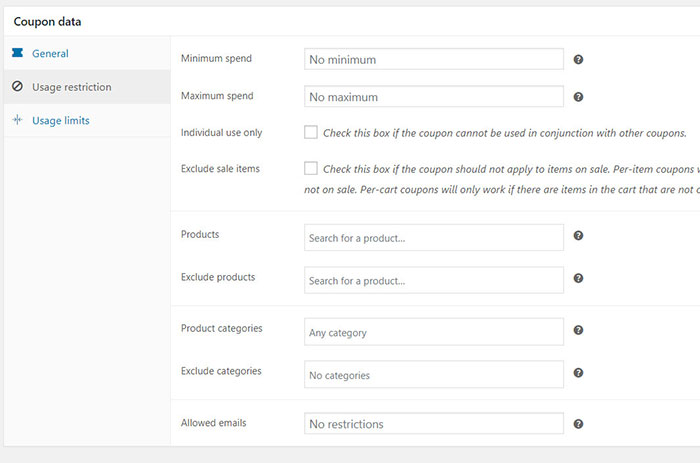This screenshot has width=700, height=463.
Task: Click the help icon beside Minimum spend
Action: (x=578, y=60)
